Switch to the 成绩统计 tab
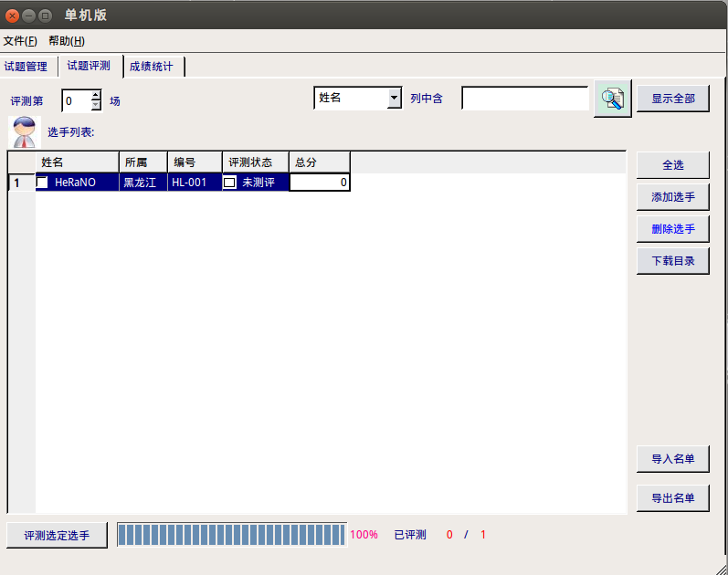This screenshot has height=575, width=728. tap(152, 67)
